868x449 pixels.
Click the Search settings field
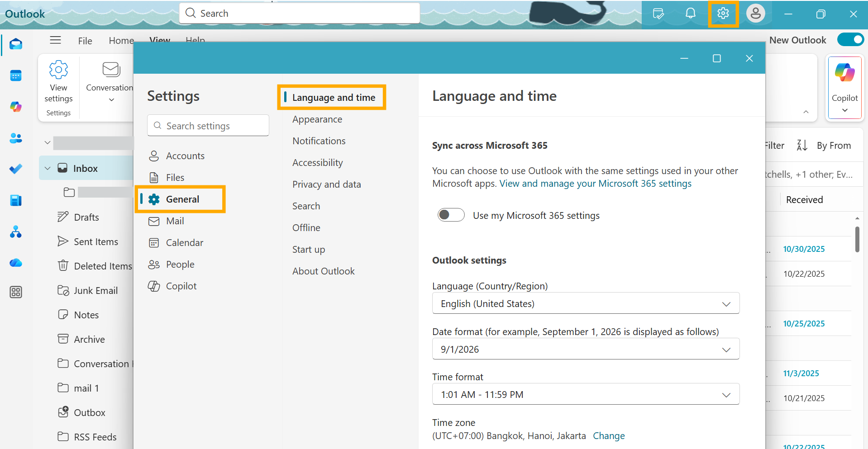click(x=208, y=125)
